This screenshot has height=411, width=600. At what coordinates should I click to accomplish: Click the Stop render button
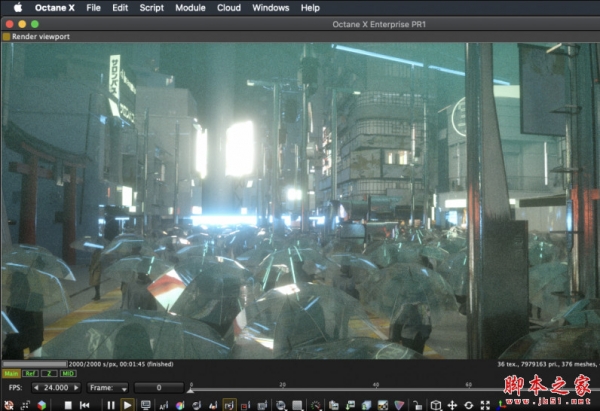tap(68, 405)
